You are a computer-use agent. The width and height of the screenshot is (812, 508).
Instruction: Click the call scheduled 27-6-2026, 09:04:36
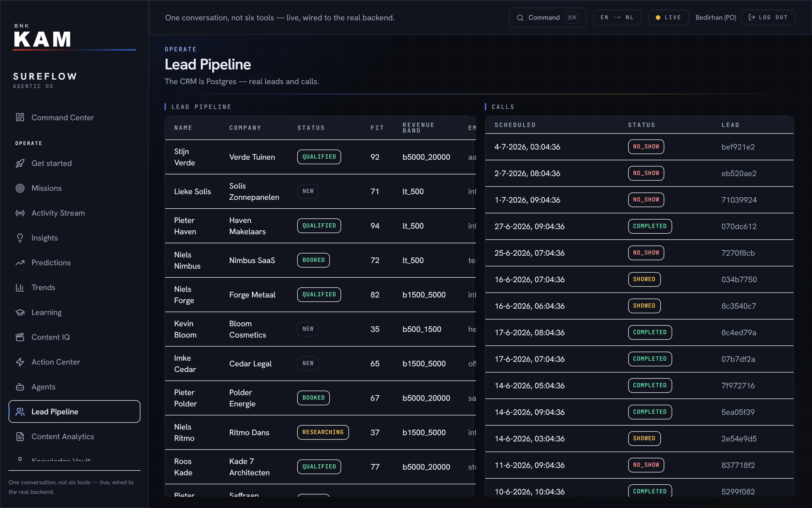click(529, 226)
